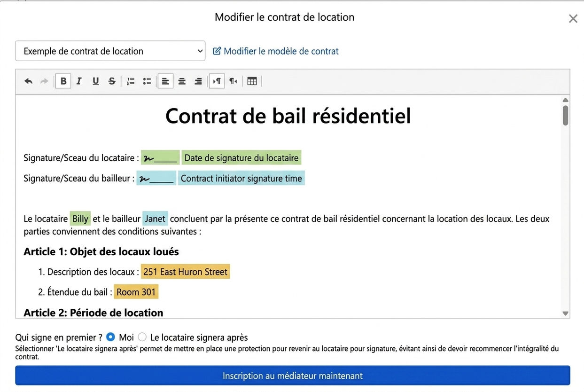Click the Janet landlord name tag
584x392 pixels.
(x=155, y=219)
